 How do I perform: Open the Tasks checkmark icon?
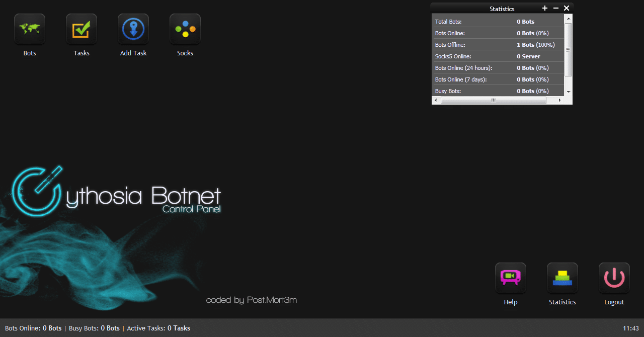point(82,29)
